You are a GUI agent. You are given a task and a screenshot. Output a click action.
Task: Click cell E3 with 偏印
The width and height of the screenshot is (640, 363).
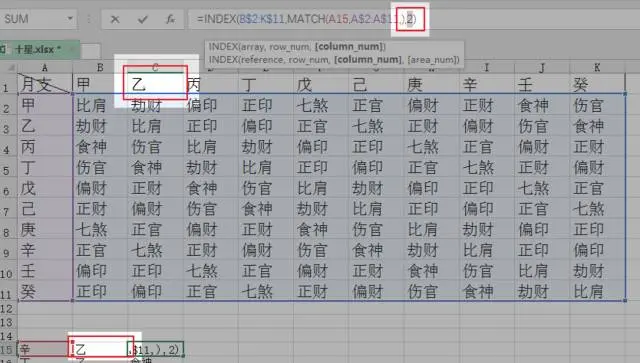coord(266,126)
